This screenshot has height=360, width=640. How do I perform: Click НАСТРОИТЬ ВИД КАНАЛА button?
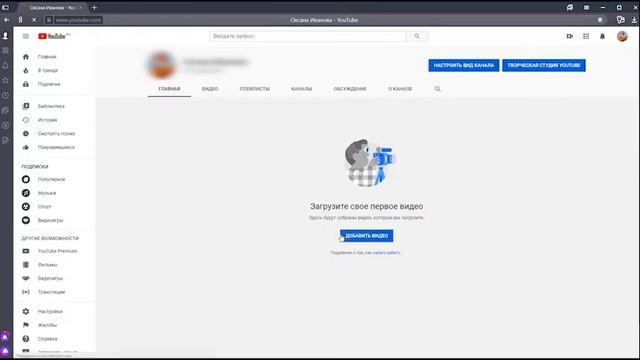(464, 65)
